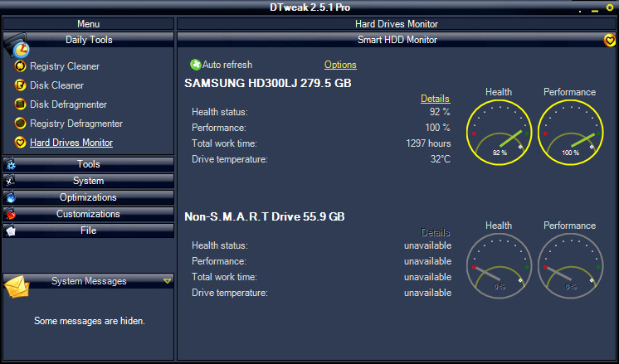
Task: Click the 1297 hours work time value
Action: click(428, 143)
